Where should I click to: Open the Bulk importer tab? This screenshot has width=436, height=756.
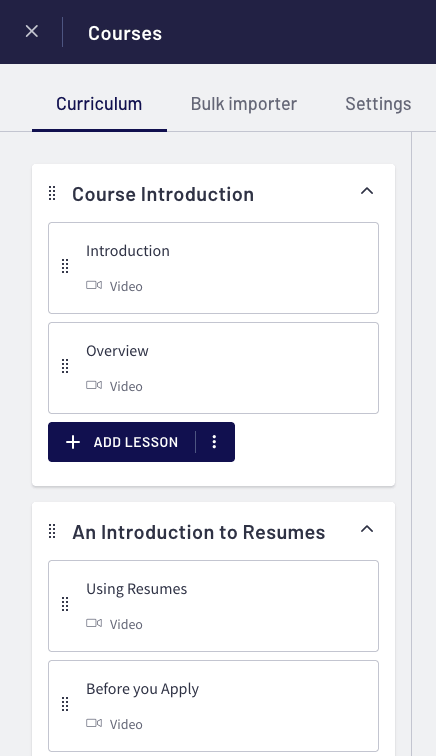click(244, 104)
